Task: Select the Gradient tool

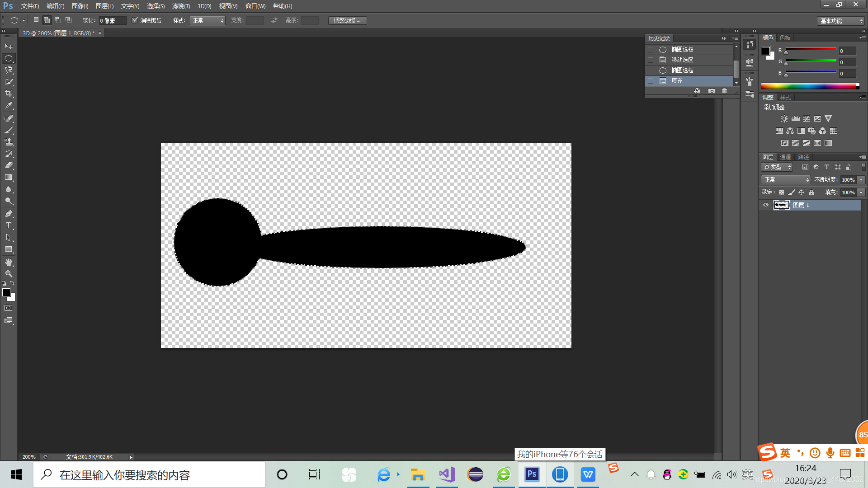Action: tap(9, 178)
